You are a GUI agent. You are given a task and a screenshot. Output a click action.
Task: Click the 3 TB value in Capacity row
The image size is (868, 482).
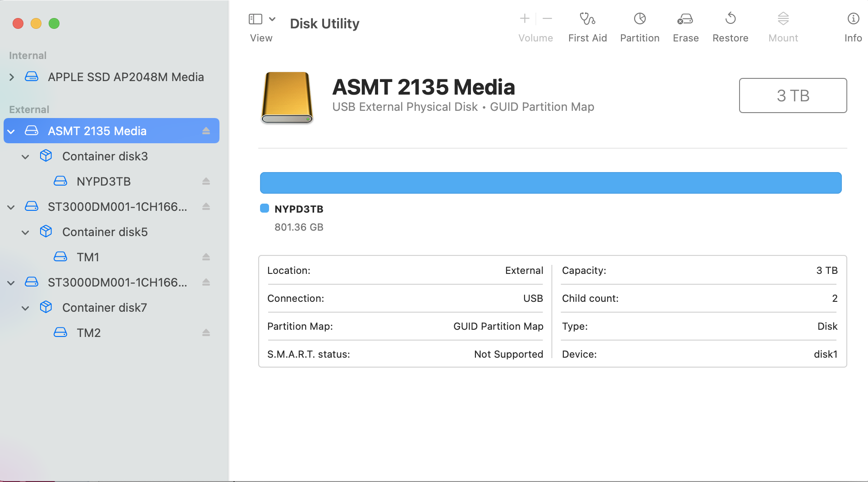tap(827, 270)
